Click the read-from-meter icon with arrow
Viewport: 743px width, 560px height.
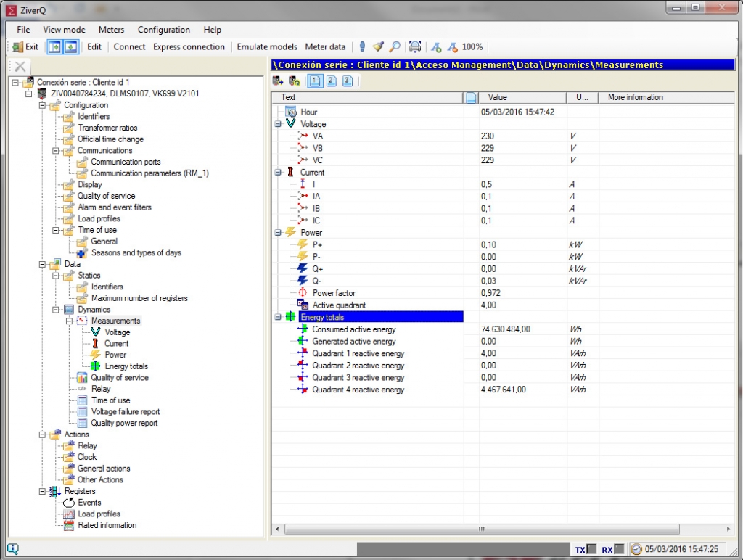click(278, 81)
